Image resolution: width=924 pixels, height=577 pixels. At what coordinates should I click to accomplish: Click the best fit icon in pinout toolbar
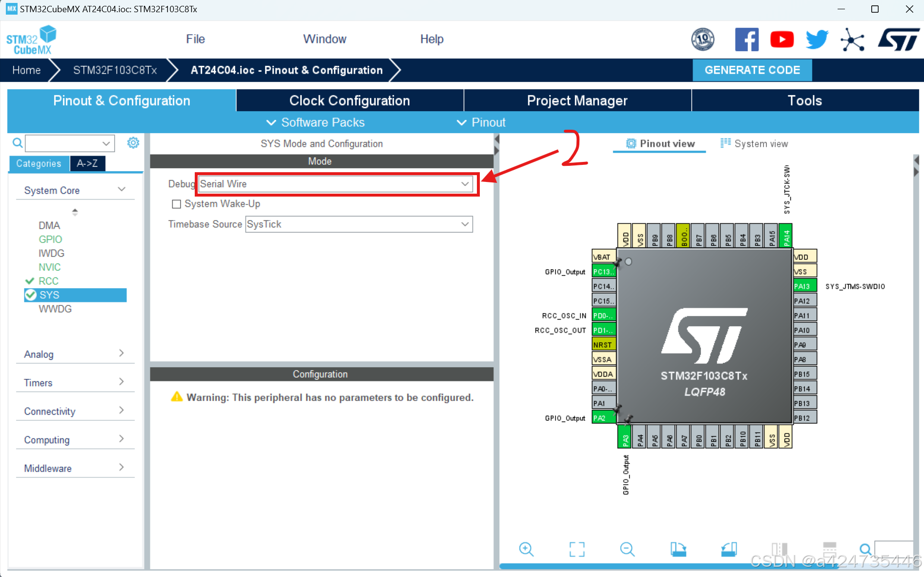(x=577, y=550)
